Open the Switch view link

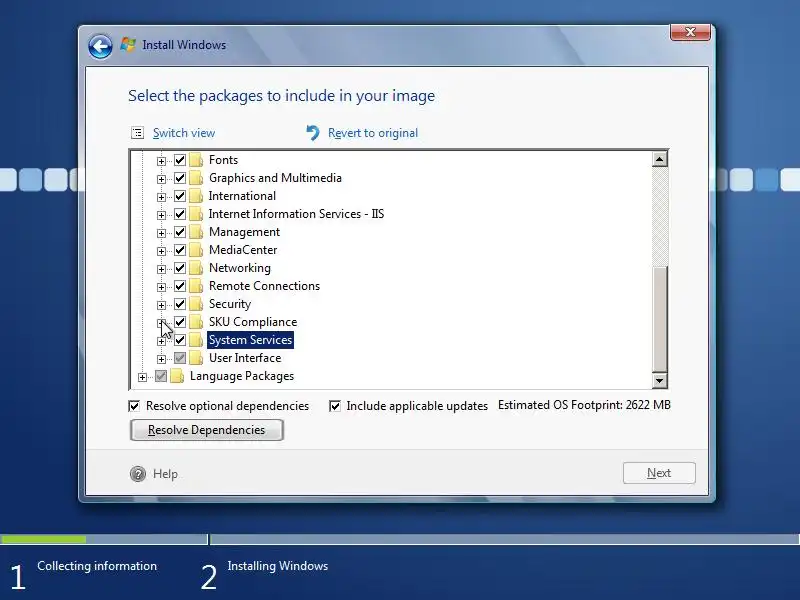184,133
